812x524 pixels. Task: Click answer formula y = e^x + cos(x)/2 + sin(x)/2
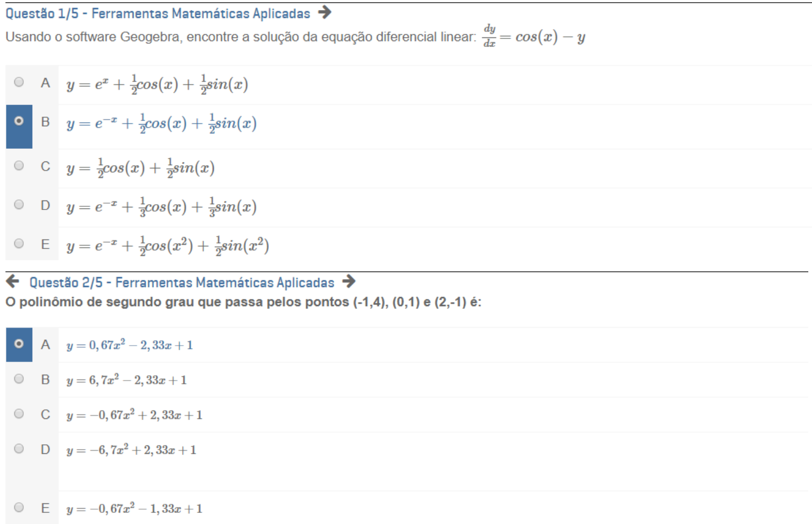[157, 84]
